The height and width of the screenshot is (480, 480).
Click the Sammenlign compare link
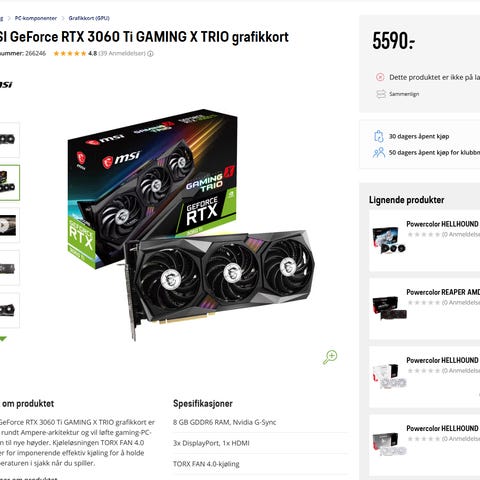404,94
